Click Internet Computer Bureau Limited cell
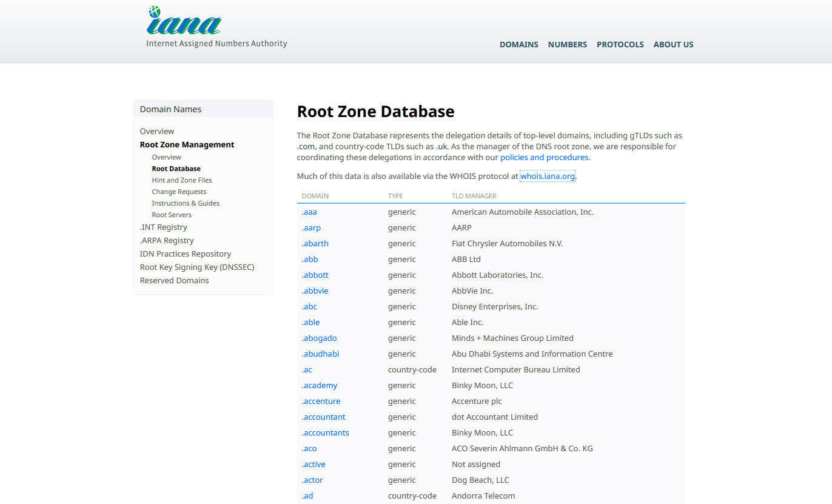 pyautogui.click(x=516, y=369)
